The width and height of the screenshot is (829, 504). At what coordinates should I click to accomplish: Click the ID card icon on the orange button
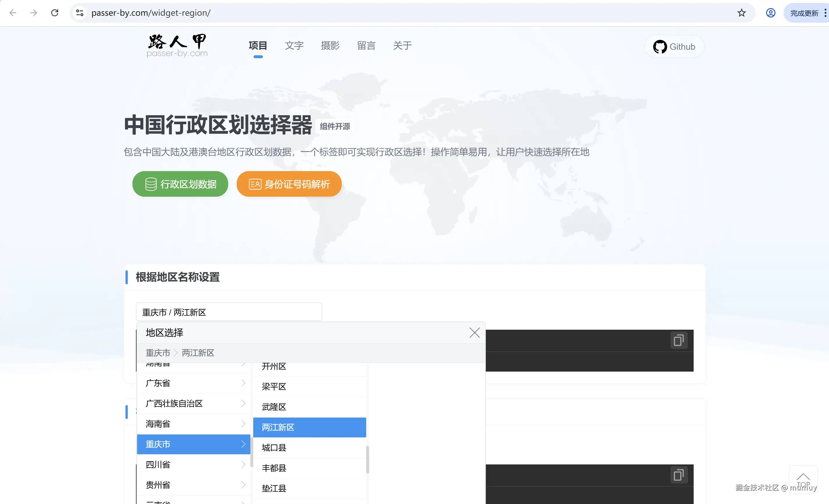(x=254, y=184)
